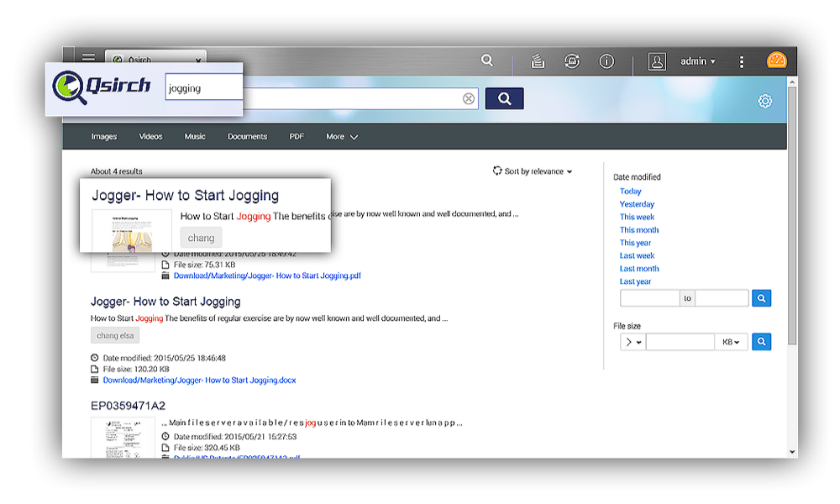The image size is (840, 504).
Task: Filter date modified to Today
Action: click(631, 192)
